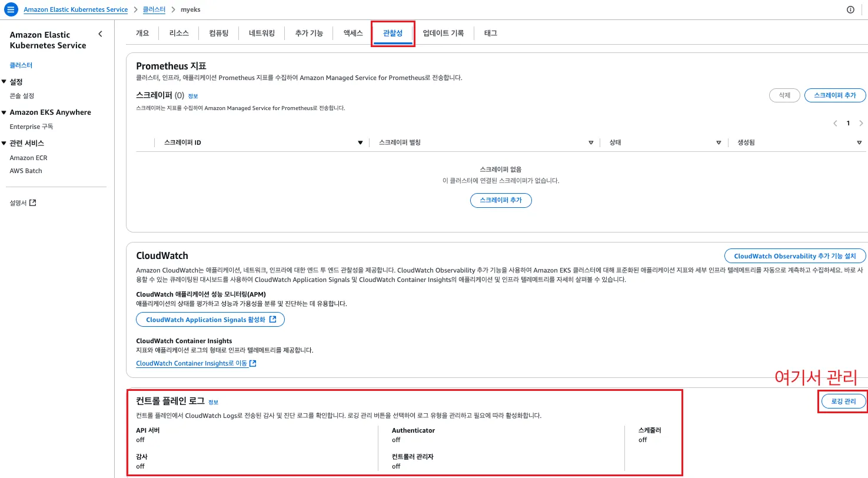Switch to the 액세스 tab
The width and height of the screenshot is (868, 478).
click(x=353, y=33)
